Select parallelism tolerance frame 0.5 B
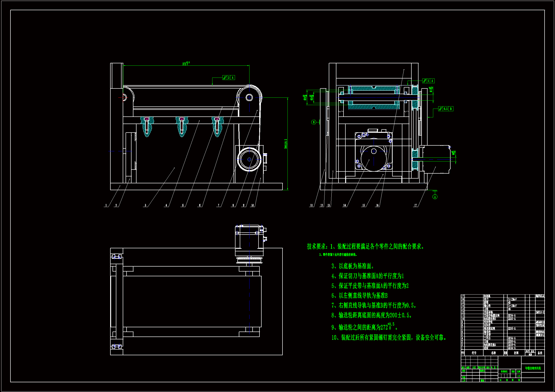This screenshot has width=555, height=392. click(446, 109)
